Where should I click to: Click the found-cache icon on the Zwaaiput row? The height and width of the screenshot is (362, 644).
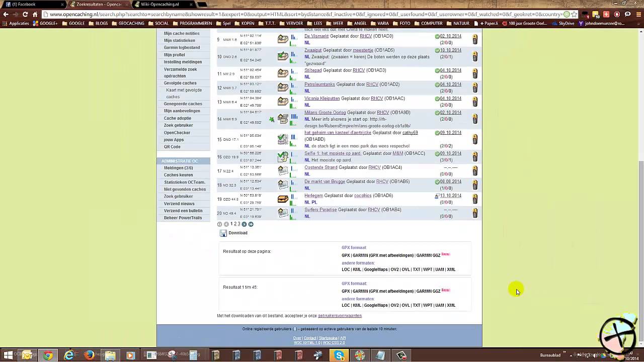(x=283, y=56)
